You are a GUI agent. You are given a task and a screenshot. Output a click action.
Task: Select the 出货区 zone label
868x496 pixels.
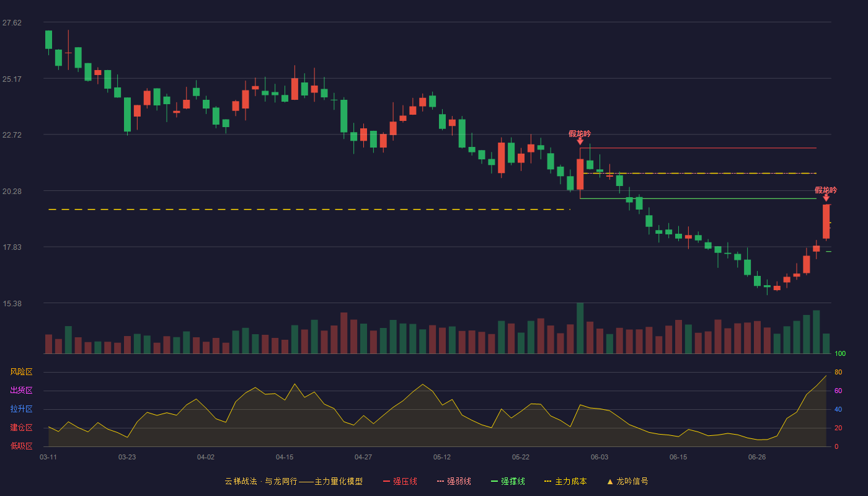21,391
